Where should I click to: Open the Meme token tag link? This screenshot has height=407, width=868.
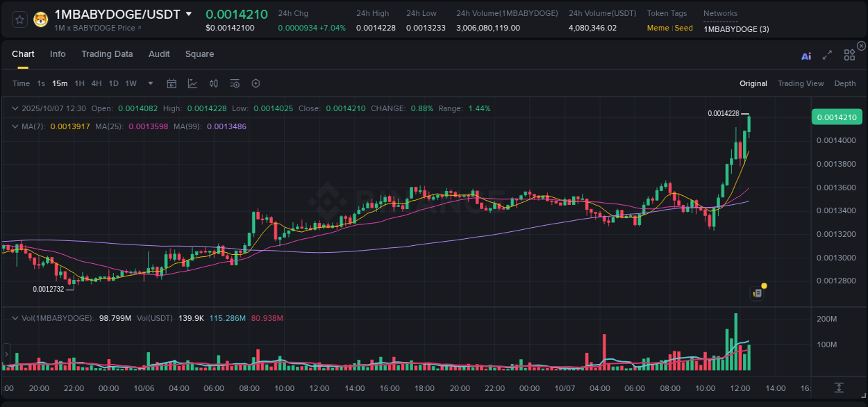pos(658,28)
